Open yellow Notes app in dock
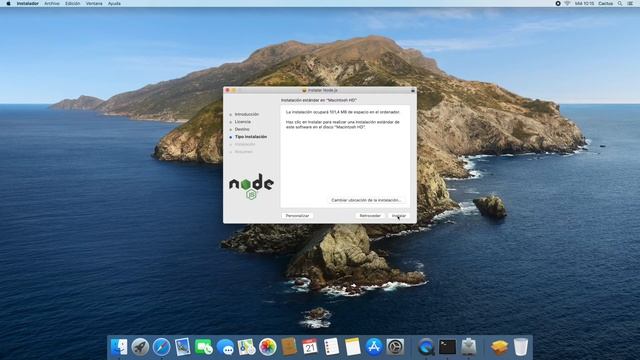The width and height of the screenshot is (640, 360). [353, 347]
